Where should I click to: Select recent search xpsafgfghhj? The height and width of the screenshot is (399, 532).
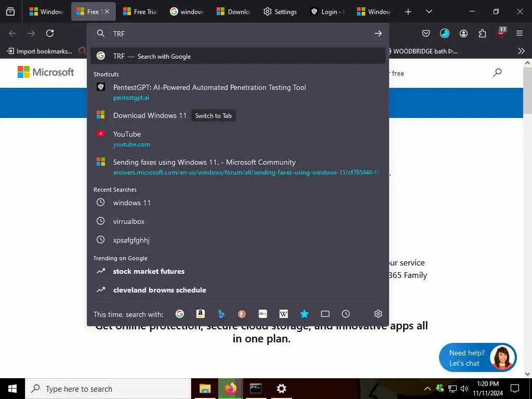click(x=237, y=240)
